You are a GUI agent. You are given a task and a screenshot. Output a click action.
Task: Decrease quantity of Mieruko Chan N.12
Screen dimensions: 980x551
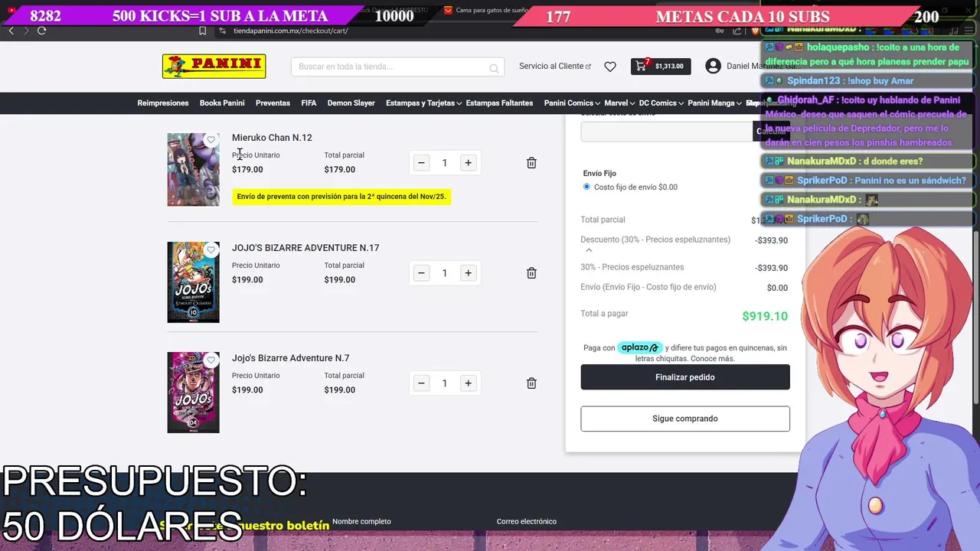421,162
